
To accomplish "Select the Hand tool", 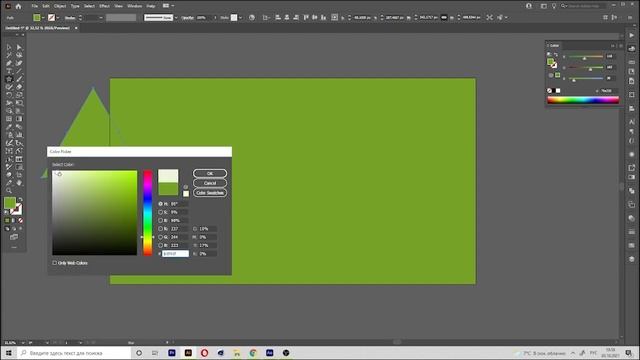I will tap(19, 183).
